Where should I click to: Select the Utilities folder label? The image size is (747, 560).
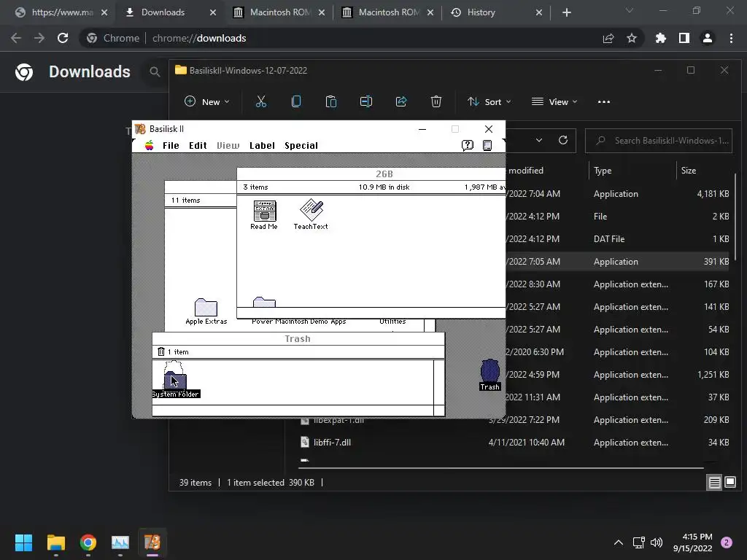[392, 322]
